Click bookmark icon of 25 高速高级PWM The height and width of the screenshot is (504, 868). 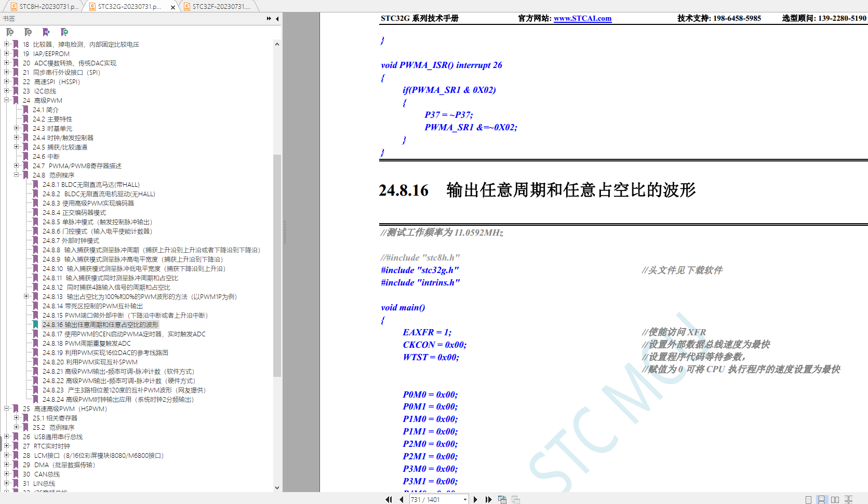(16, 408)
